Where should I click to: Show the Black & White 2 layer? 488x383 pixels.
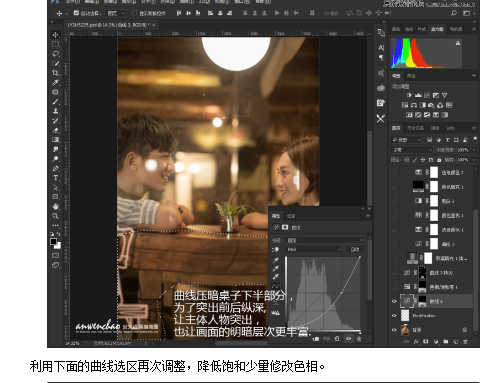pyautogui.click(x=394, y=201)
